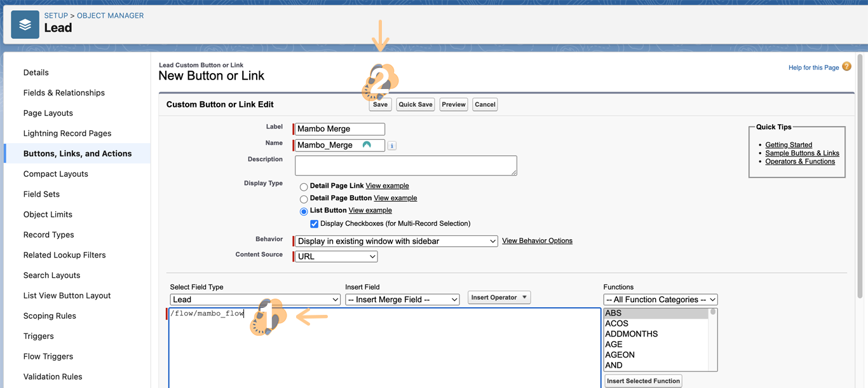Click the teal icon inside Name field
868x388 pixels.
tap(367, 145)
